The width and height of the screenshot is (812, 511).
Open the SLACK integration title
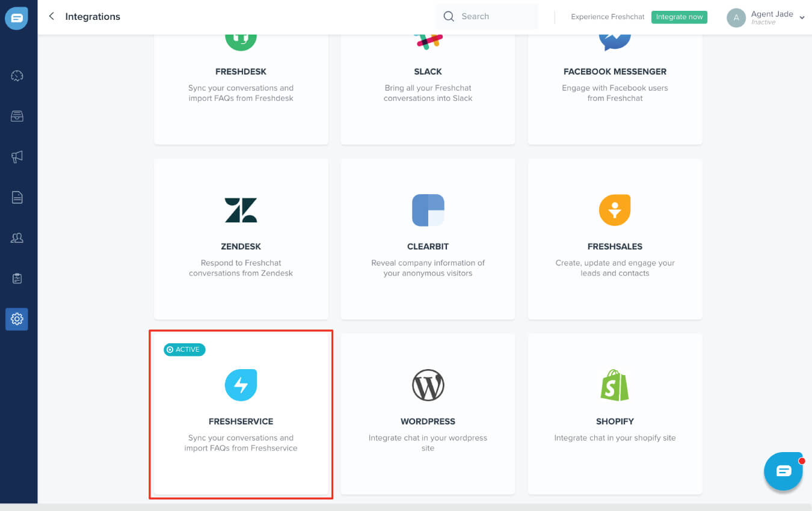click(428, 72)
